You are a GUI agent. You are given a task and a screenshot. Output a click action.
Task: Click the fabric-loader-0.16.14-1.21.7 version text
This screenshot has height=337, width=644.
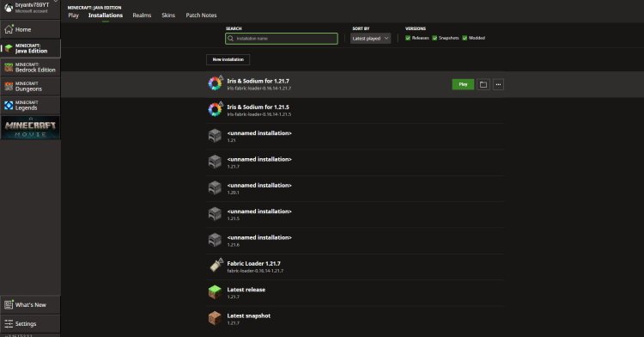pyautogui.click(x=255, y=272)
